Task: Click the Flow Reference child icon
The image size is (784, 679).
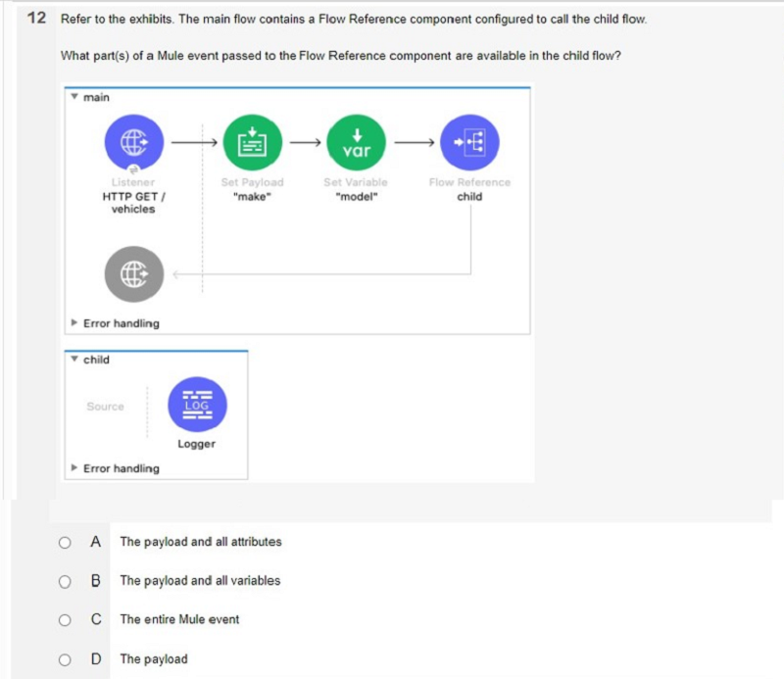Action: (x=469, y=142)
